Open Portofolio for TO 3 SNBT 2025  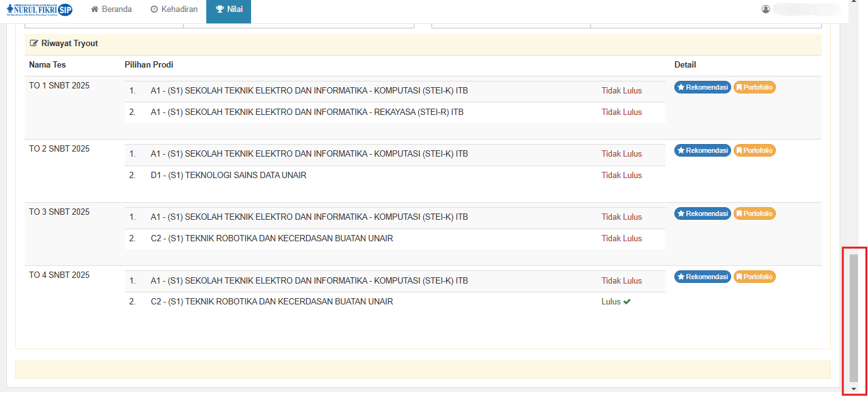[754, 213]
